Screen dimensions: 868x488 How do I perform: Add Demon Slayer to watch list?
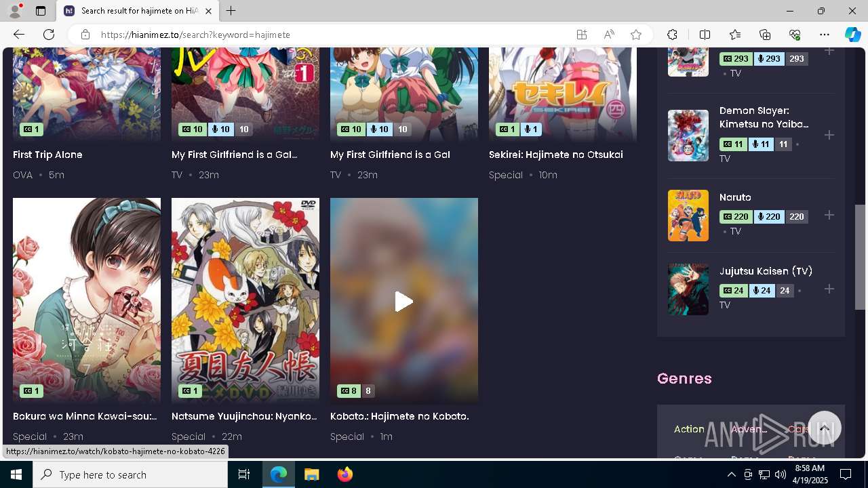coord(829,135)
